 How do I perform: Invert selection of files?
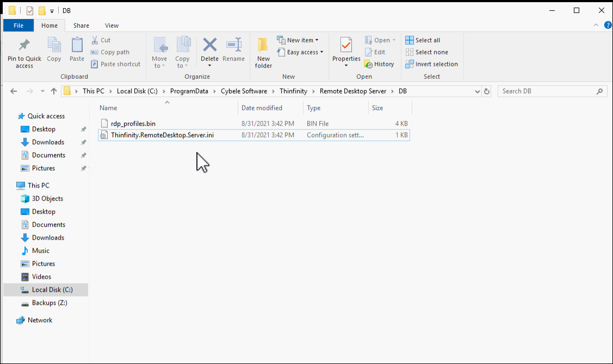point(432,64)
